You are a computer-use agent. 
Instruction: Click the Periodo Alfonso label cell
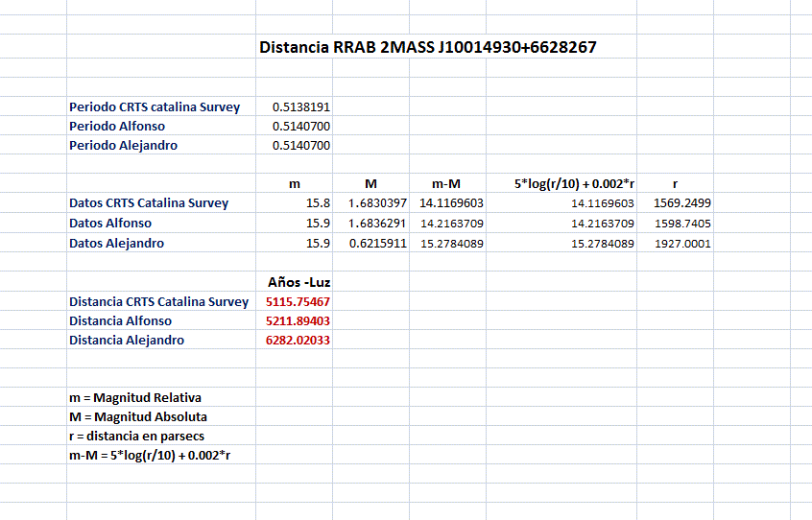tap(117, 126)
